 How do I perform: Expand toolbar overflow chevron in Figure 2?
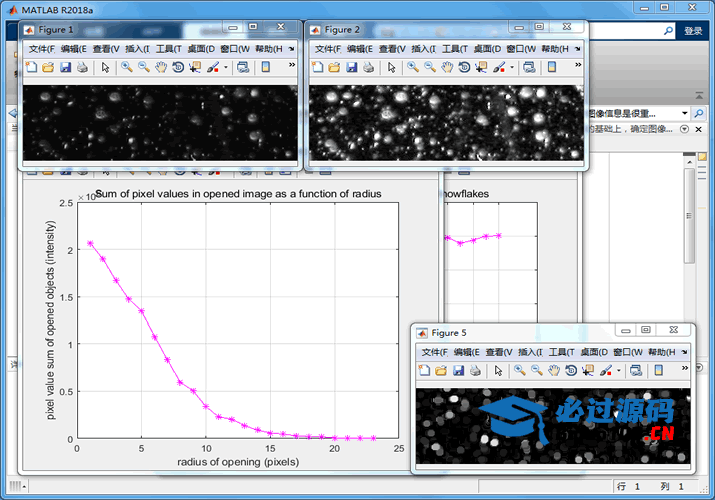pyautogui.click(x=577, y=67)
